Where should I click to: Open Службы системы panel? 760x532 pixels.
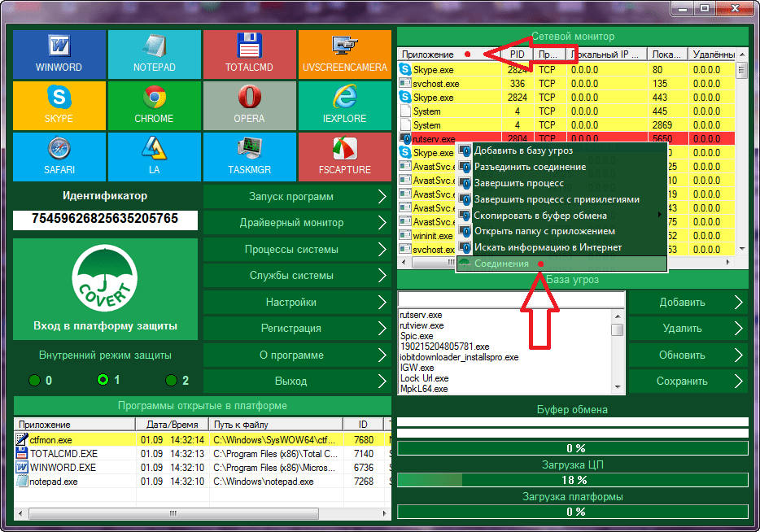[x=297, y=276]
